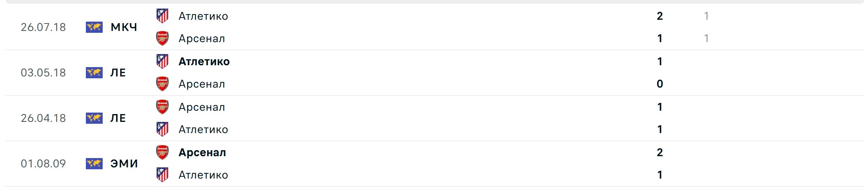Click world flag icon beside ЭМИ

tap(94, 164)
